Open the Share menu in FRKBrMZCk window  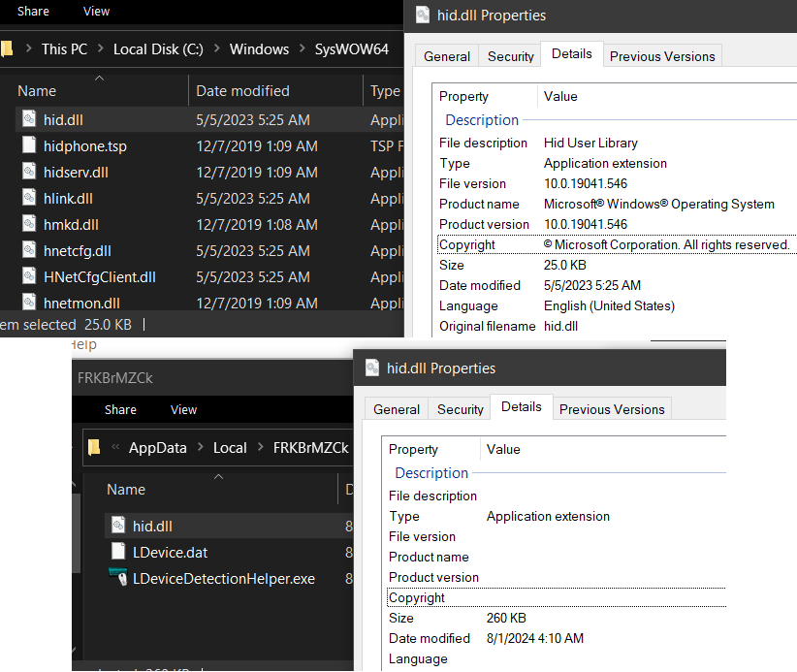click(120, 410)
